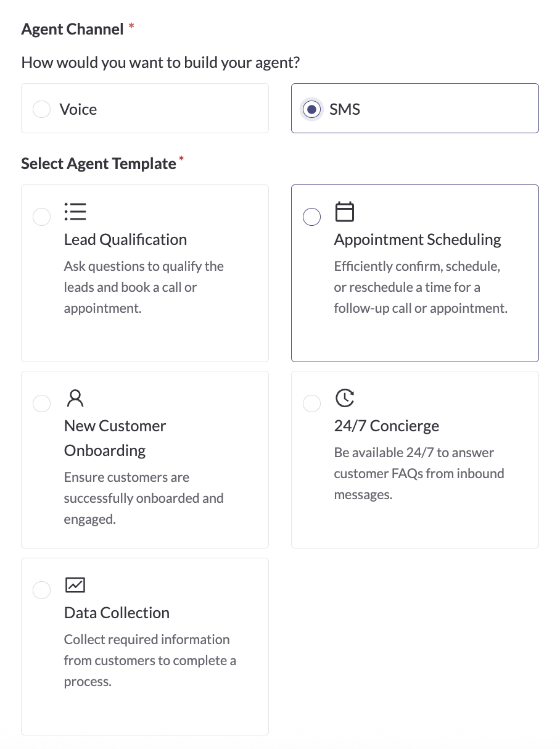Image resolution: width=560 pixels, height=749 pixels.
Task: Click the 24/7 Concierge clock icon
Action: pyautogui.click(x=345, y=398)
